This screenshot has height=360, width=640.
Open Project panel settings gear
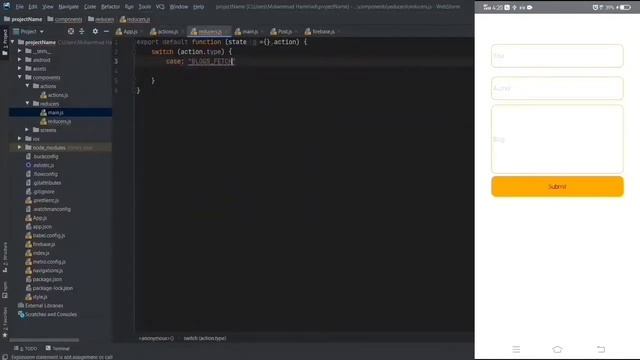tap(95, 31)
